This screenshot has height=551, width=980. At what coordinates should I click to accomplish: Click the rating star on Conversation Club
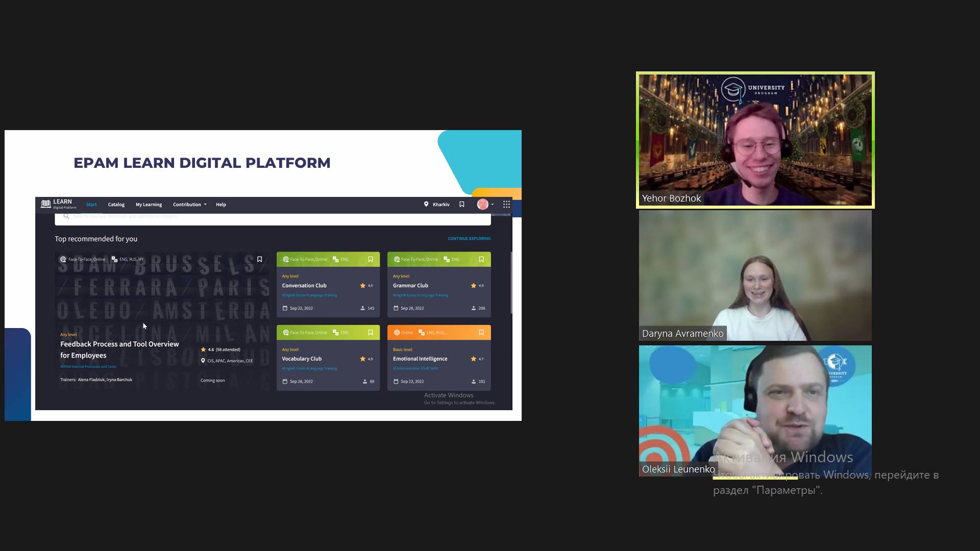(x=363, y=286)
